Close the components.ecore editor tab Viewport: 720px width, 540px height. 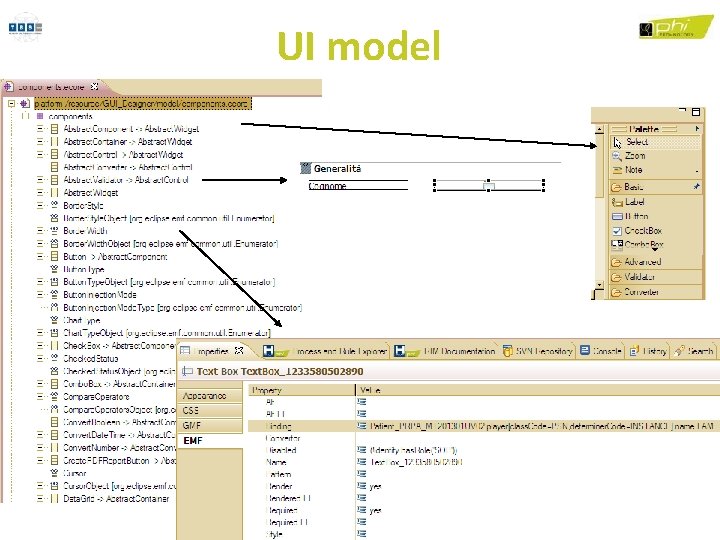(94, 86)
